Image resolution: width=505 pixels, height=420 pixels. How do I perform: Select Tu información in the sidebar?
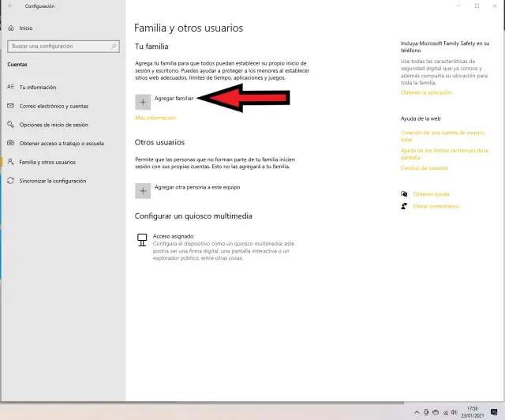[x=37, y=87]
